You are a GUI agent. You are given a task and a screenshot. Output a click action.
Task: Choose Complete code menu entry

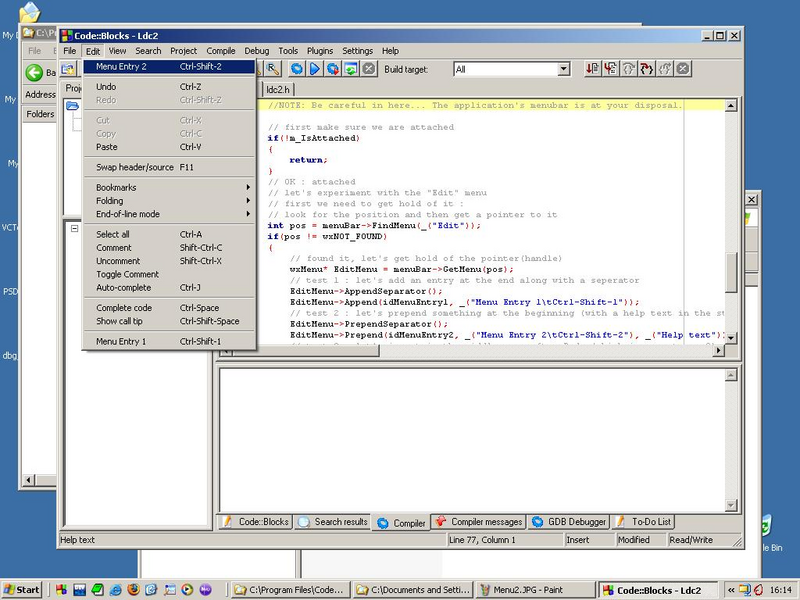coord(168,308)
